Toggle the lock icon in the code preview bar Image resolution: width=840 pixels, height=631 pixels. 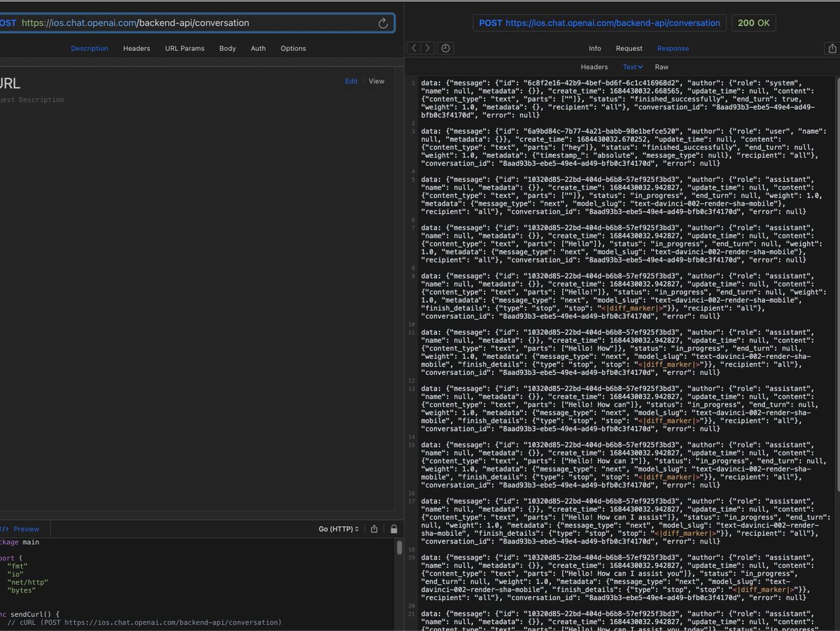[x=394, y=529]
